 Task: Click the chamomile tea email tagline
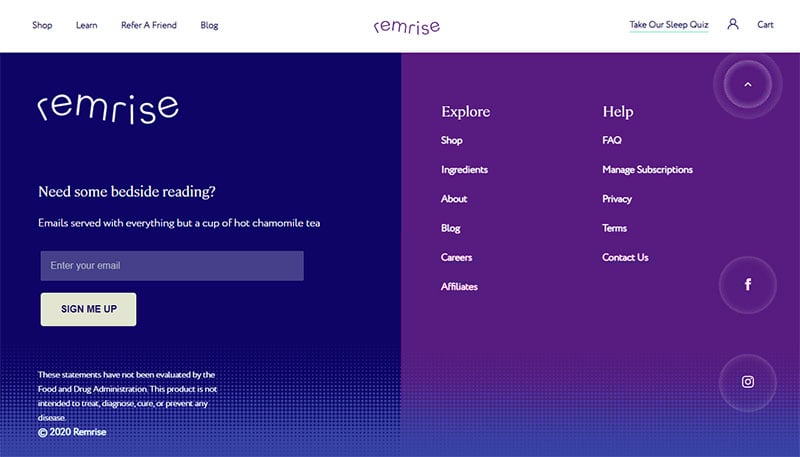(179, 223)
